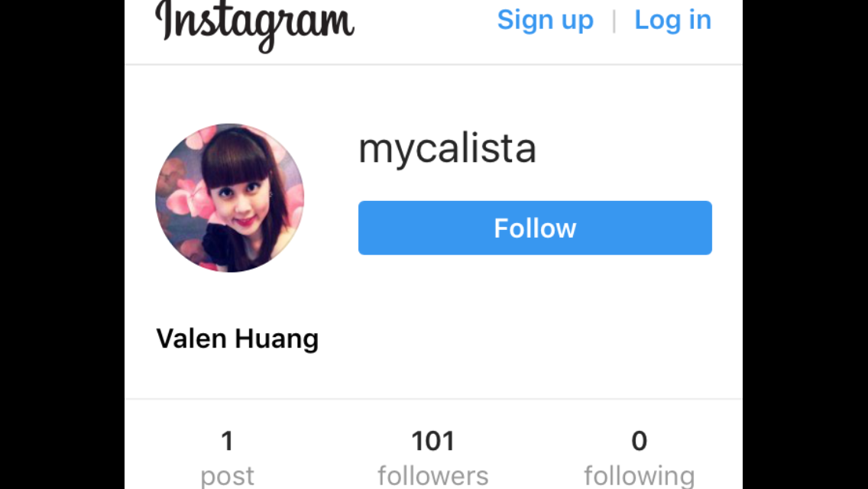Open the Sign up link

546,20
